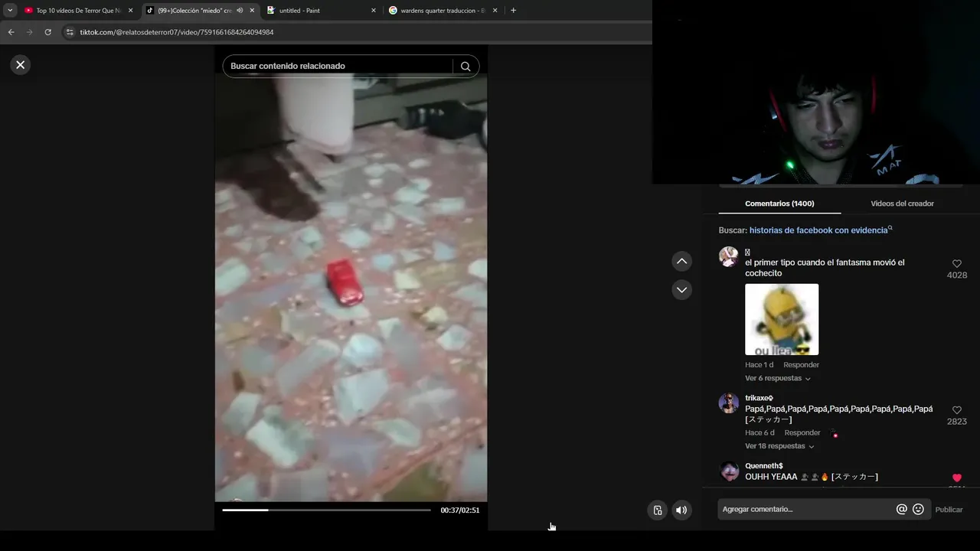Image resolution: width=980 pixels, height=551 pixels.
Task: Open the emoji picker icon
Action: [x=918, y=510]
